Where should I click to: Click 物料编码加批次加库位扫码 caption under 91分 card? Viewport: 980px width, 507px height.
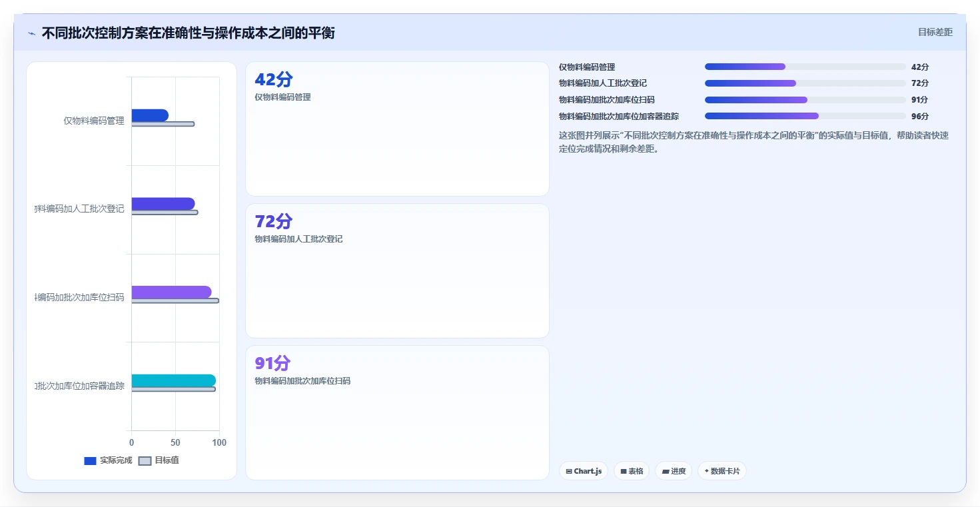[x=302, y=381]
